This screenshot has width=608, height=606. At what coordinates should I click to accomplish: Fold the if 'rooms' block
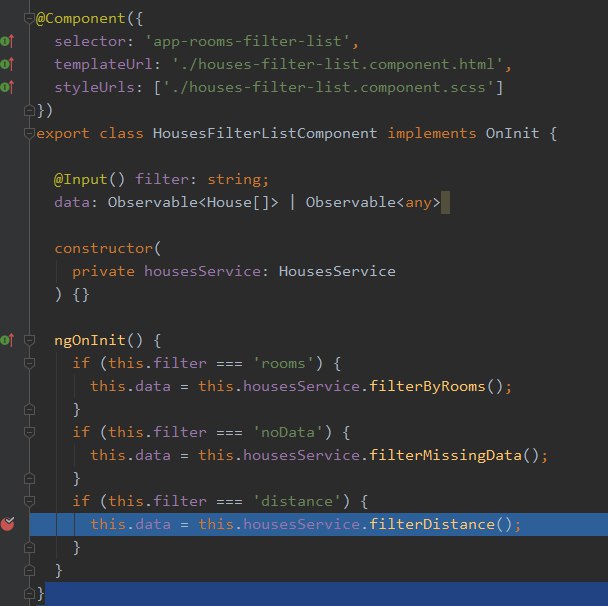click(x=29, y=363)
